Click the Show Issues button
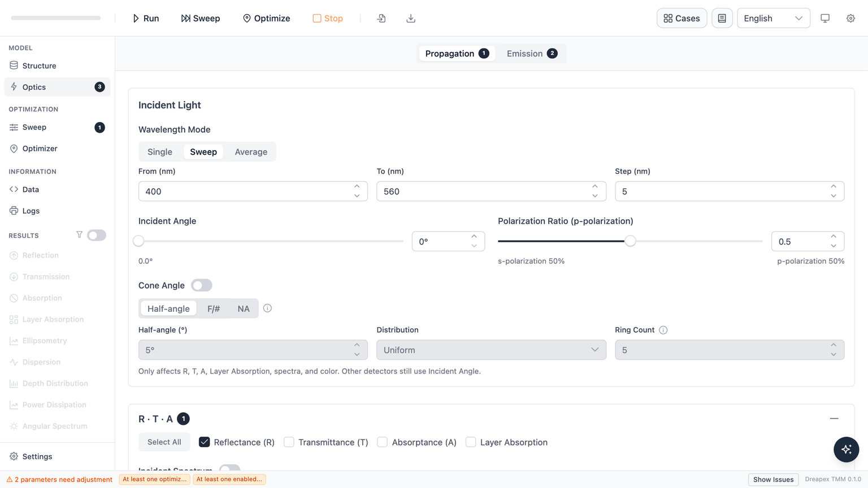This screenshot has height=488, width=868. [x=773, y=480]
